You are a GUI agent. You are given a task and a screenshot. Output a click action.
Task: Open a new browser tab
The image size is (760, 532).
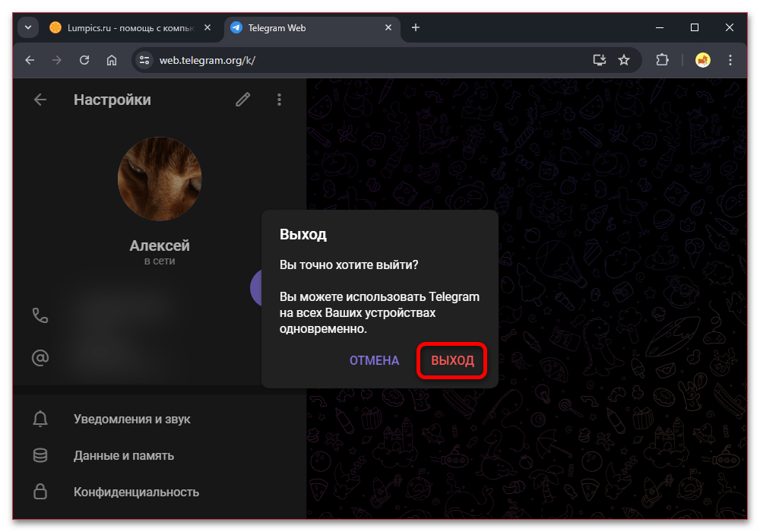pyautogui.click(x=415, y=27)
